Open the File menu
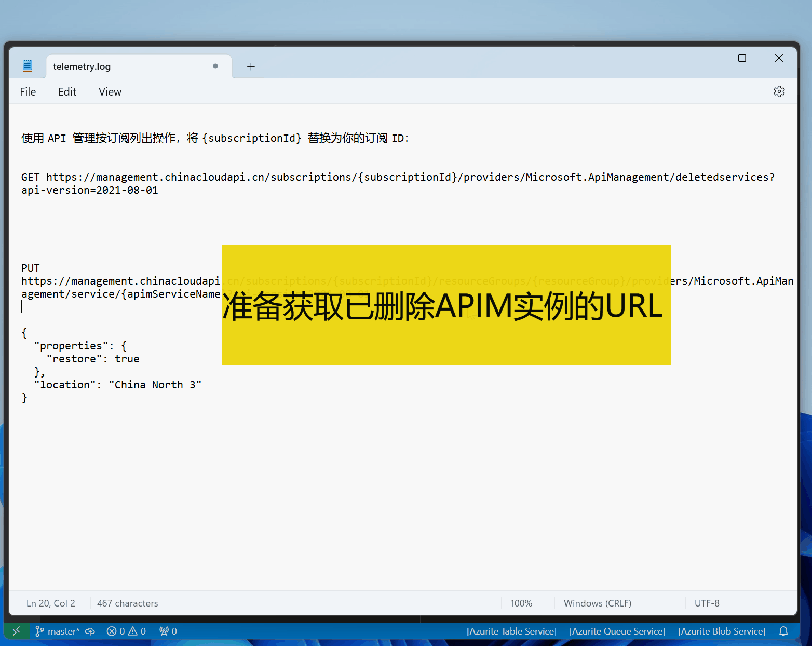The height and width of the screenshot is (646, 812). 28,92
